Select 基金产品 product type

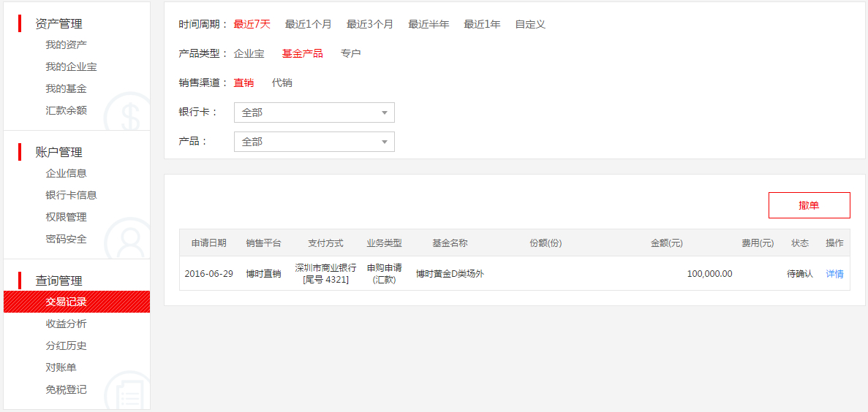point(302,53)
